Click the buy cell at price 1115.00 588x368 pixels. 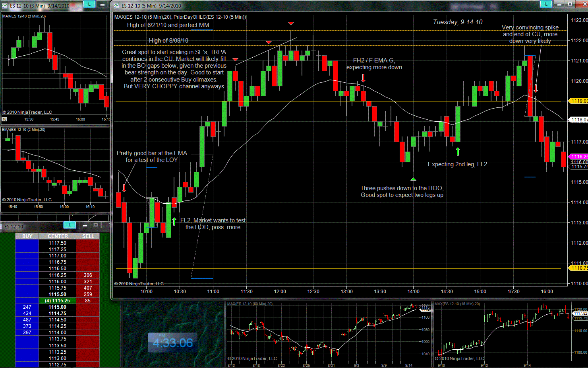coord(27,307)
